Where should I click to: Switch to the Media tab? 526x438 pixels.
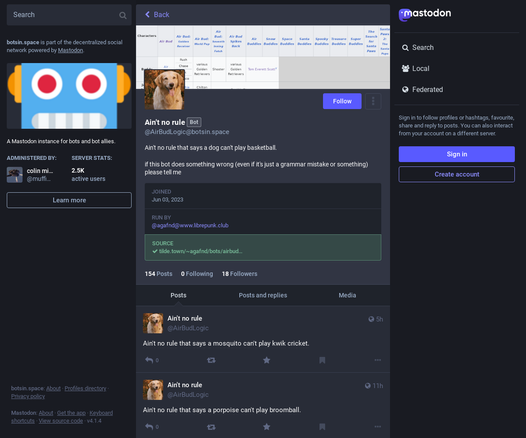[x=347, y=295]
